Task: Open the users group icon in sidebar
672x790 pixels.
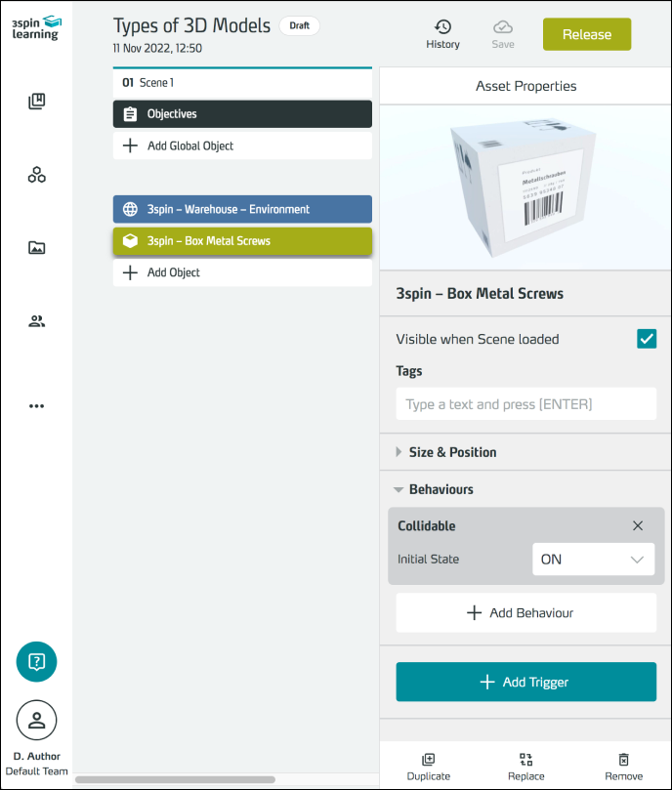Action: (37, 321)
